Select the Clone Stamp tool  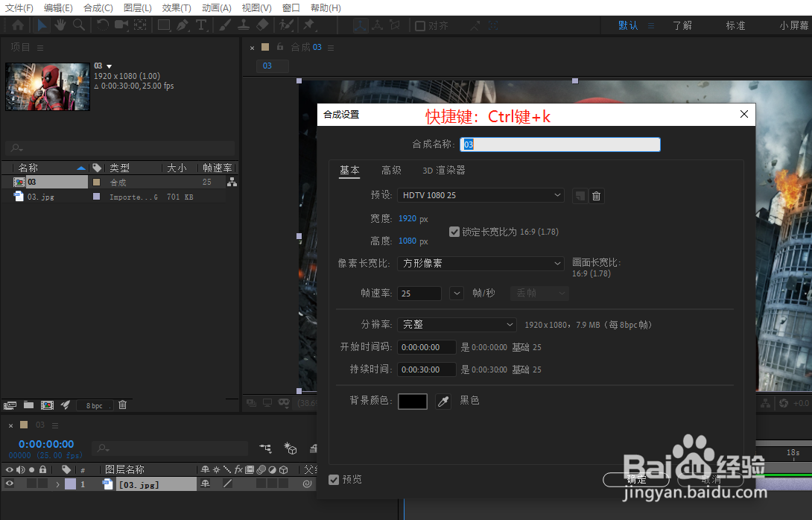[x=244, y=25]
